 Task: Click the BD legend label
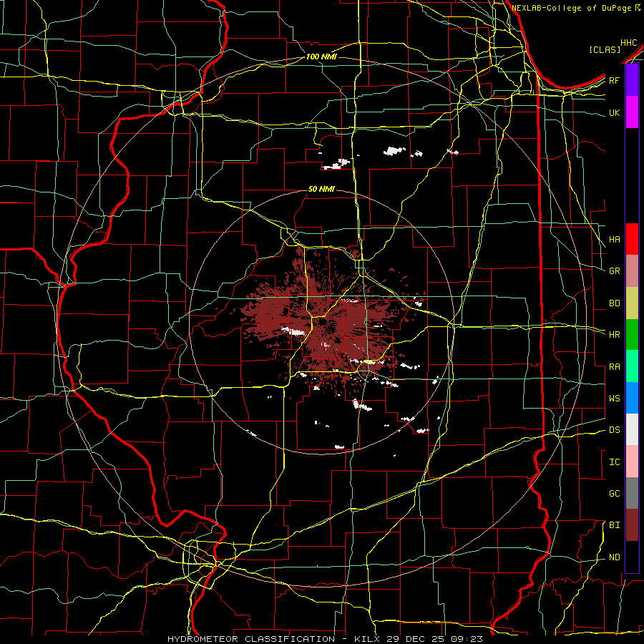pyautogui.click(x=615, y=303)
